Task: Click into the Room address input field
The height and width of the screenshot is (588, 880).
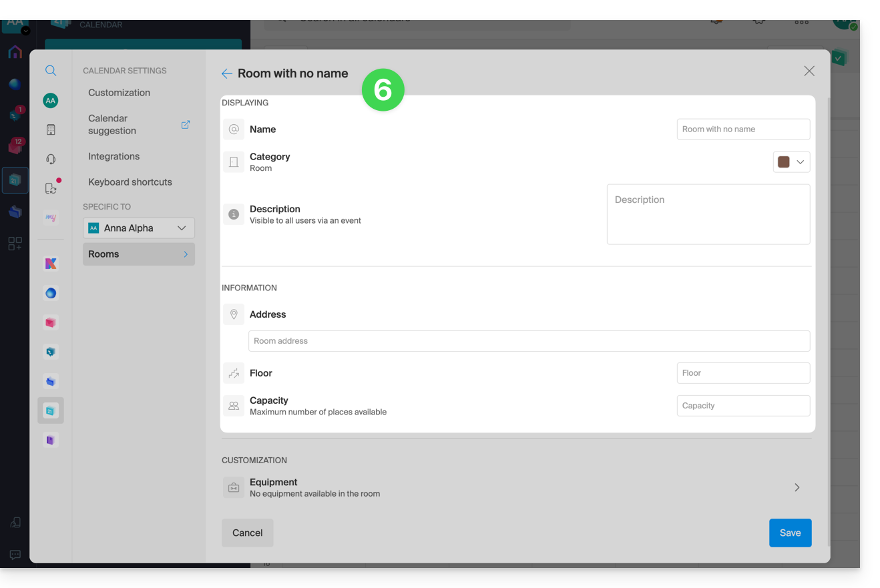Action: (x=529, y=341)
